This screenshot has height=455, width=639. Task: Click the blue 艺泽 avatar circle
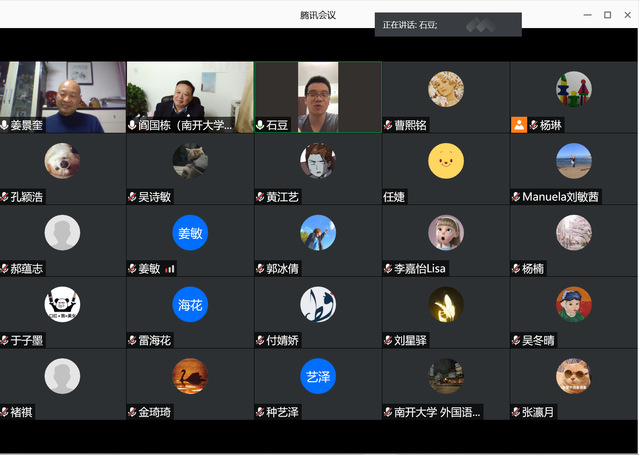(x=318, y=375)
